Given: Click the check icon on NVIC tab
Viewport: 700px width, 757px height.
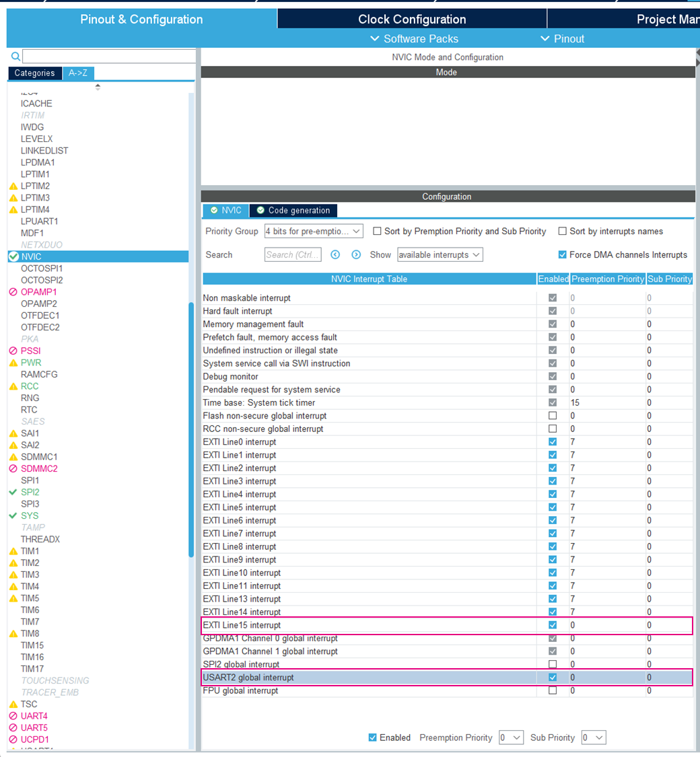Looking at the screenshot, I should pos(214,210).
